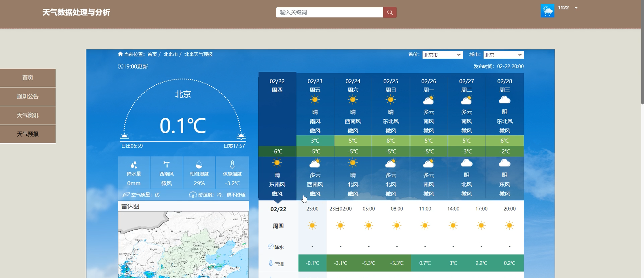Open 天气资讯 in the sidebar
This screenshot has height=278, width=644.
pyautogui.click(x=28, y=115)
